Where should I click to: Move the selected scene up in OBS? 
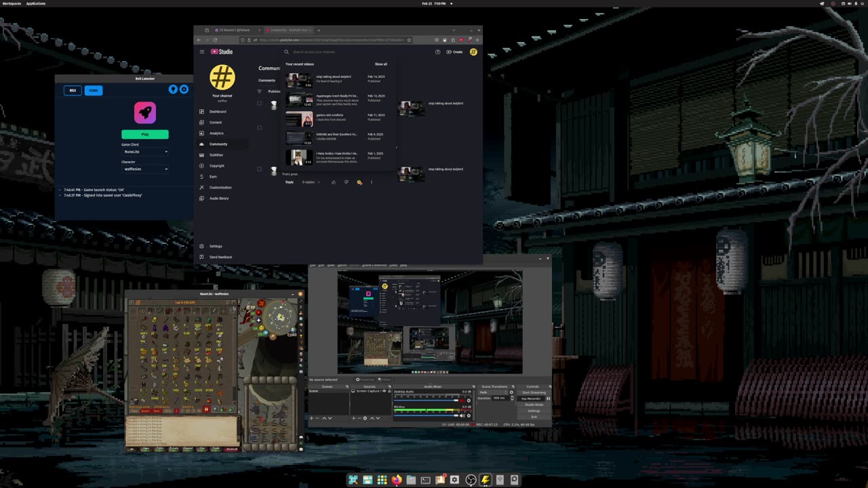(324, 418)
